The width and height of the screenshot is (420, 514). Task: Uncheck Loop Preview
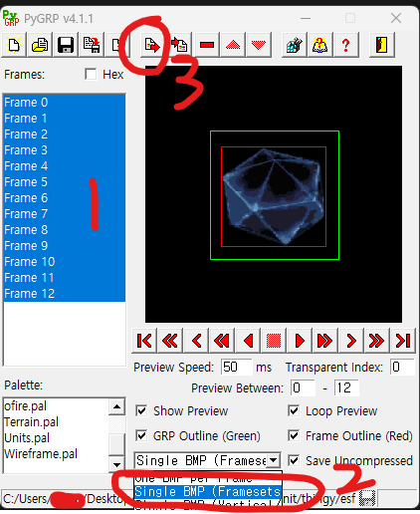pos(294,410)
